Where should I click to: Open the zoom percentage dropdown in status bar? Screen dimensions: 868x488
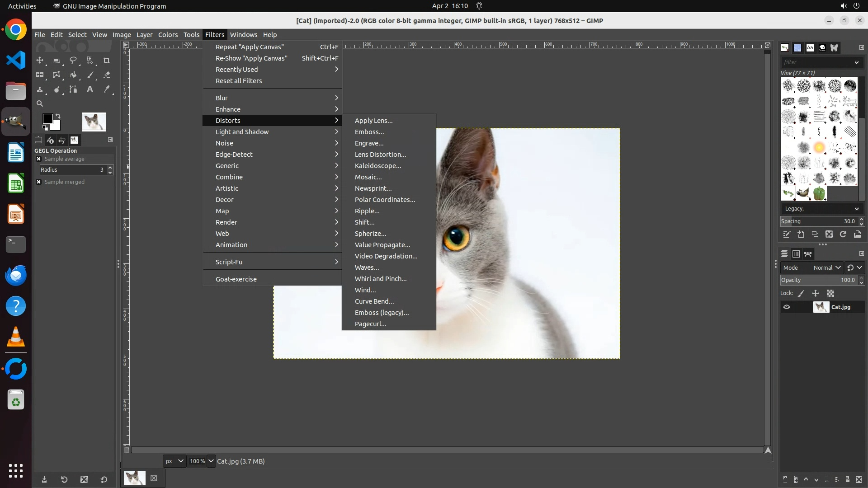pyautogui.click(x=211, y=461)
